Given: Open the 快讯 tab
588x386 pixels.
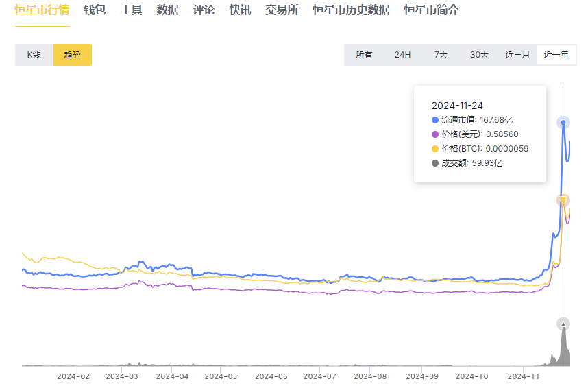Looking at the screenshot, I should 240,10.
